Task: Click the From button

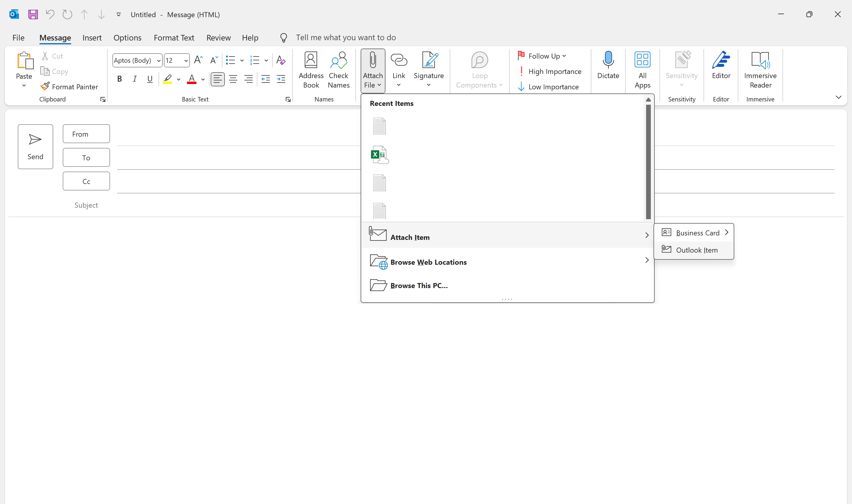Action: [x=86, y=134]
